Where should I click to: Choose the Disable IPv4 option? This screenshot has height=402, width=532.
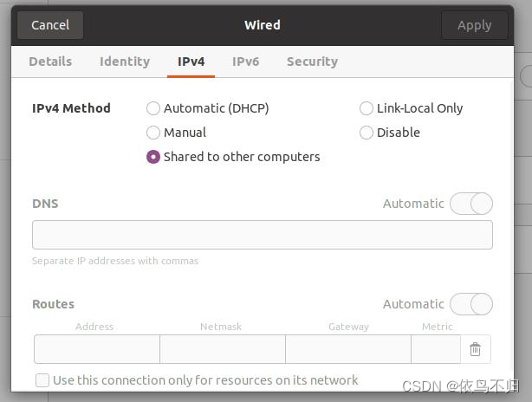point(367,133)
